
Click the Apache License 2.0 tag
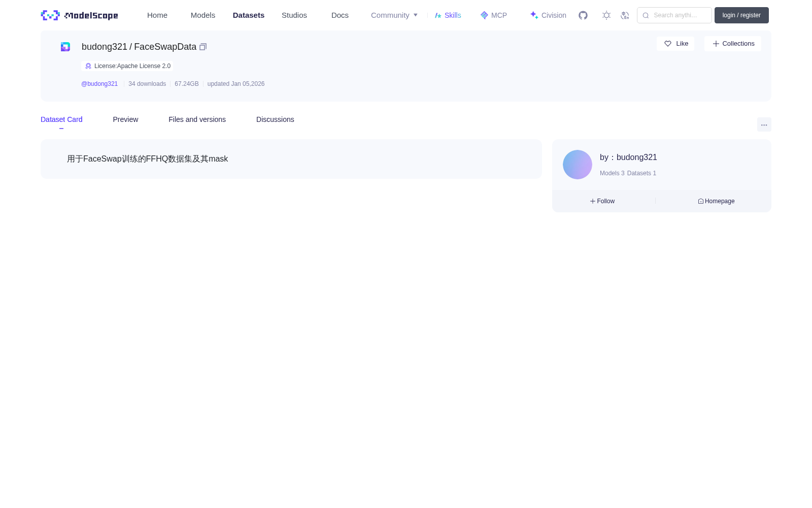(127, 66)
